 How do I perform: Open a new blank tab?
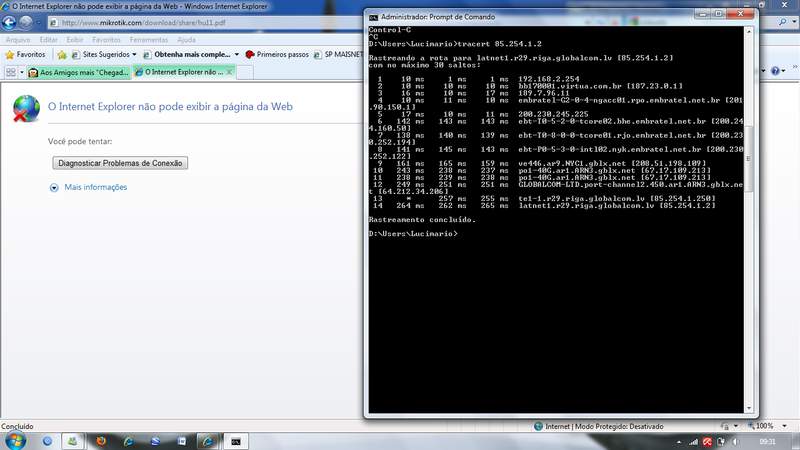click(245, 72)
